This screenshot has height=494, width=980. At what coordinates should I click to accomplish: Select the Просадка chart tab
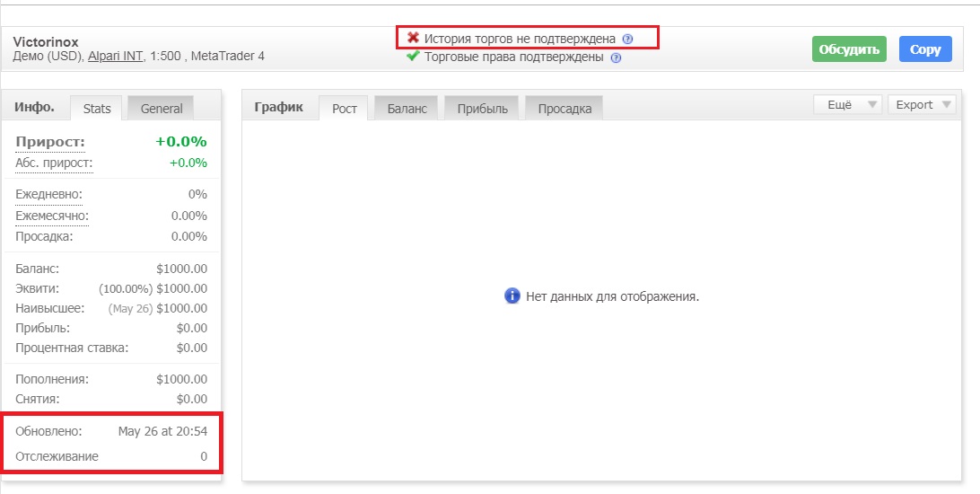coord(564,108)
